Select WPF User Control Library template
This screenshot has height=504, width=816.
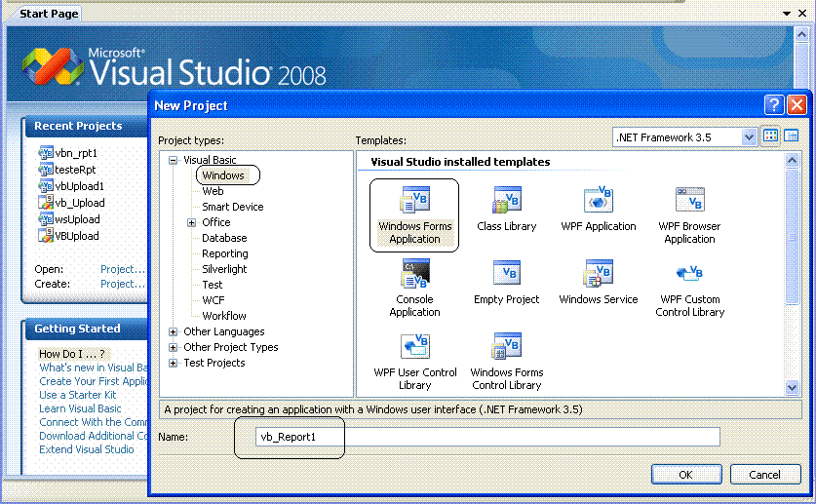(414, 362)
